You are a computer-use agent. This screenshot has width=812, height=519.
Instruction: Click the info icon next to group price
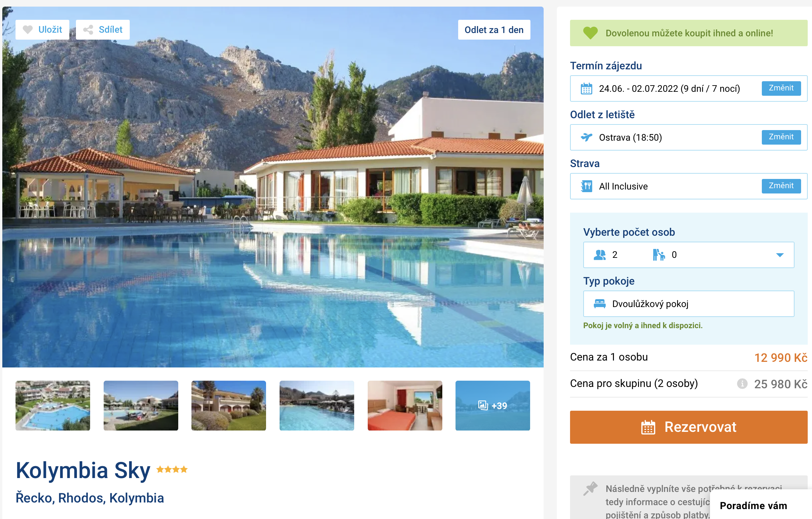click(742, 383)
